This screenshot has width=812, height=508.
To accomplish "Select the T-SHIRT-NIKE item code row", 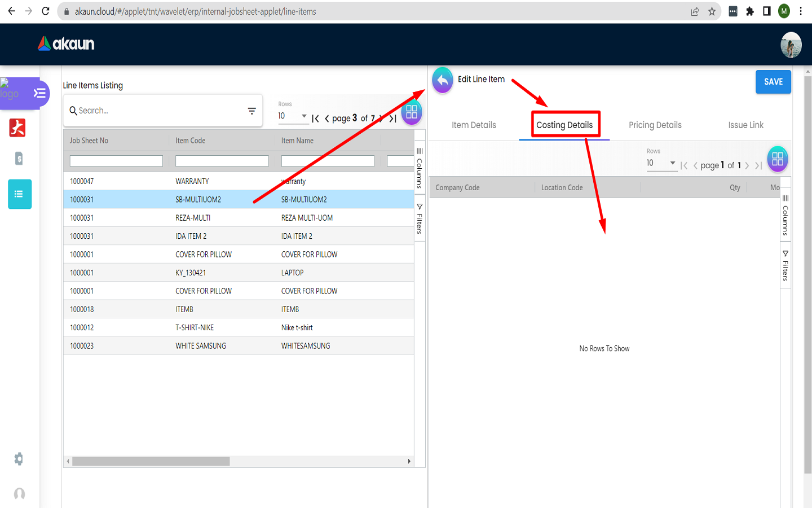I will (239, 327).
